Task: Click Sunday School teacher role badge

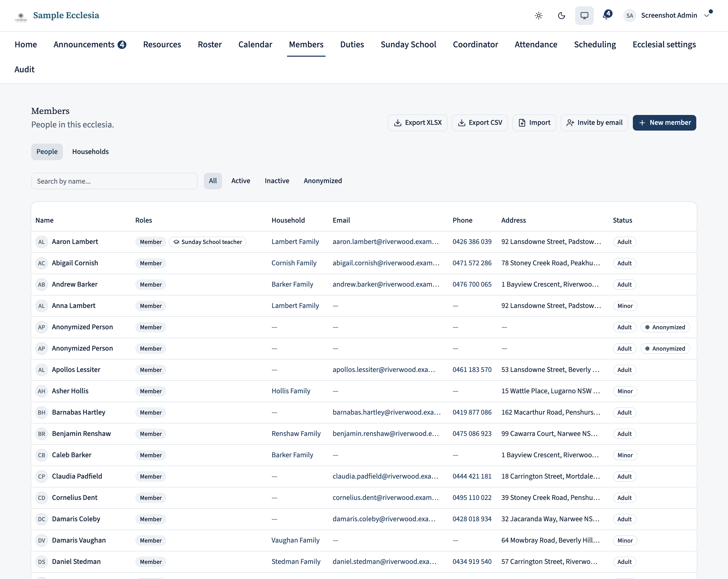Action: coord(207,242)
